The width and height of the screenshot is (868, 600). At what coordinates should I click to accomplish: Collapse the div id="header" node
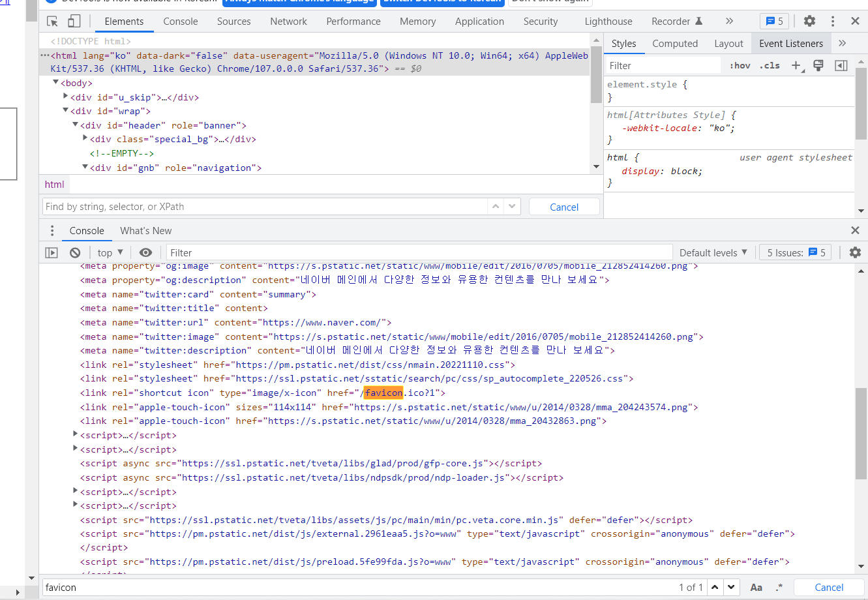75,125
